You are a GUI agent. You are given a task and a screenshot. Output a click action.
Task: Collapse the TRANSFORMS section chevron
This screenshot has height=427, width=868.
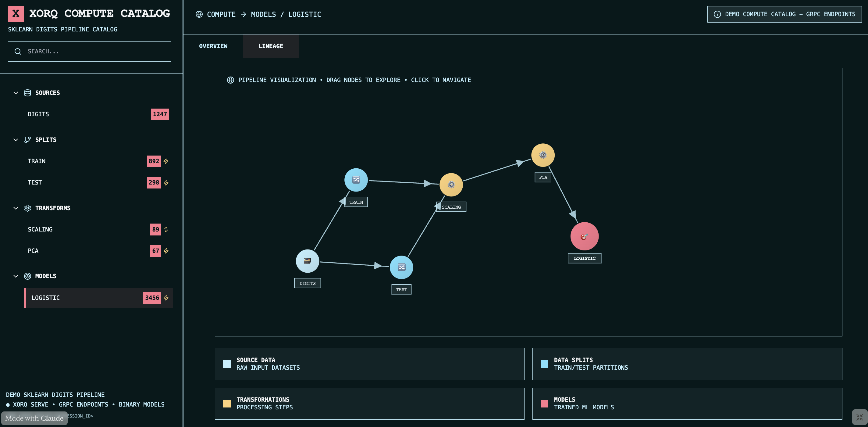click(x=16, y=208)
